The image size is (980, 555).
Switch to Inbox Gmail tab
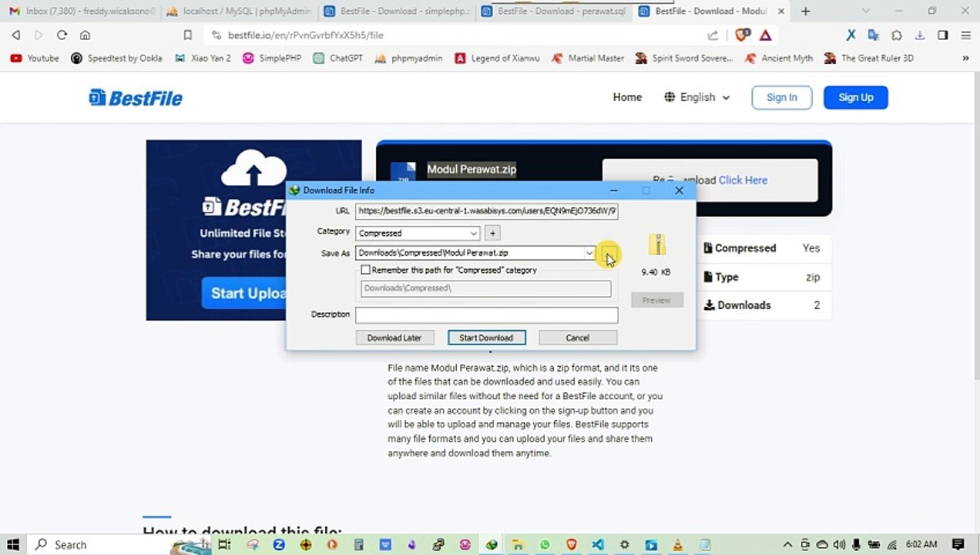[x=81, y=11]
